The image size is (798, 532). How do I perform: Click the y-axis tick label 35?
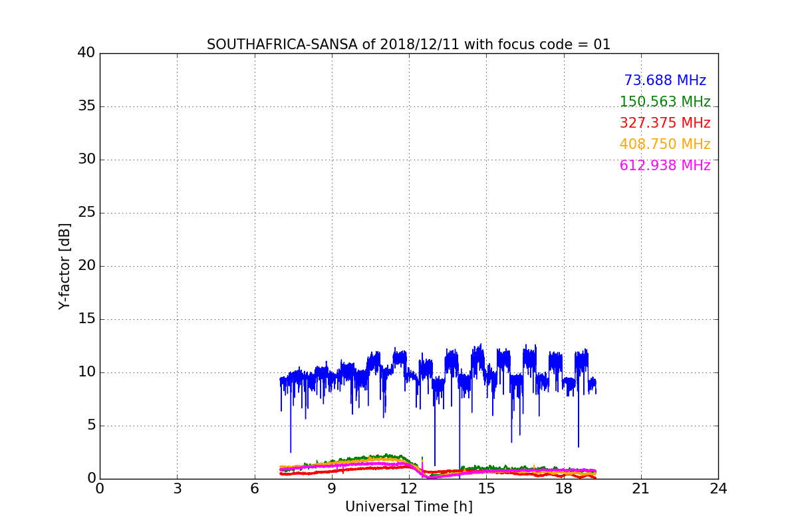click(86, 106)
